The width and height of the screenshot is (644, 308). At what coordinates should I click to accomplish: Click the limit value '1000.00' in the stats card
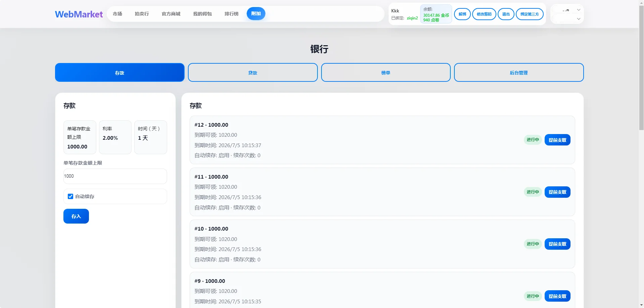[77, 147]
